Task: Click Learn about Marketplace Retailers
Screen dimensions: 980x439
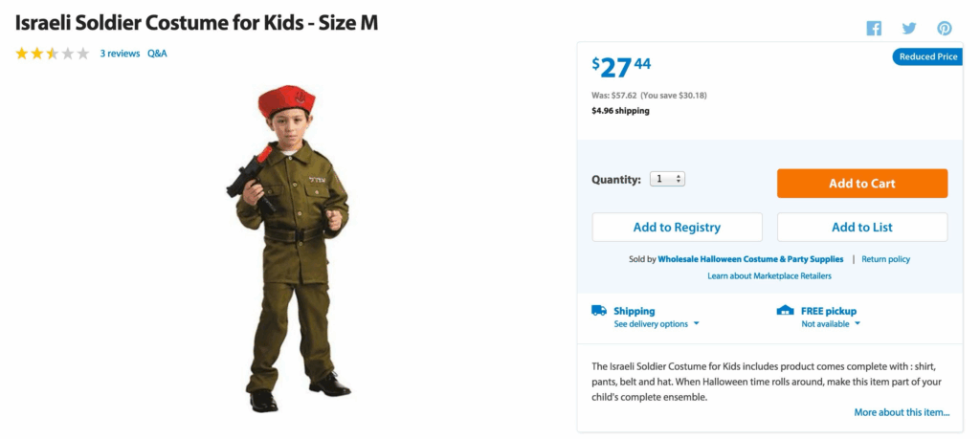Action: [x=768, y=276]
